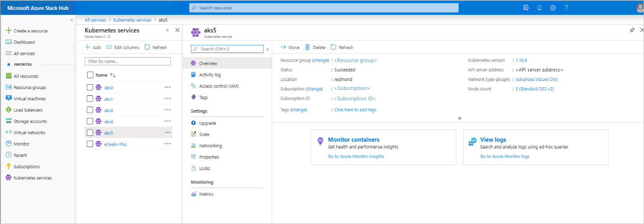The width and height of the screenshot is (644, 224).
Task: Refresh the Kubernetes services list
Action: (155, 47)
